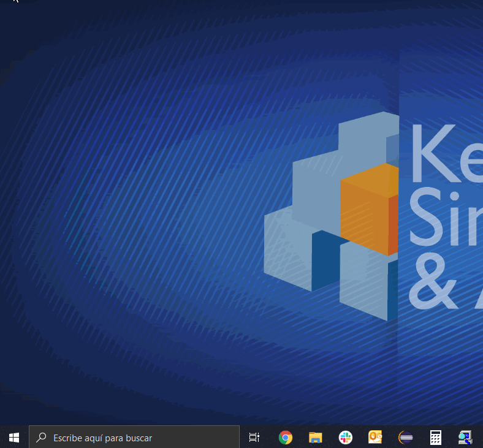Click the magnifying glass search icon
This screenshot has height=448, width=483.
[x=42, y=438]
